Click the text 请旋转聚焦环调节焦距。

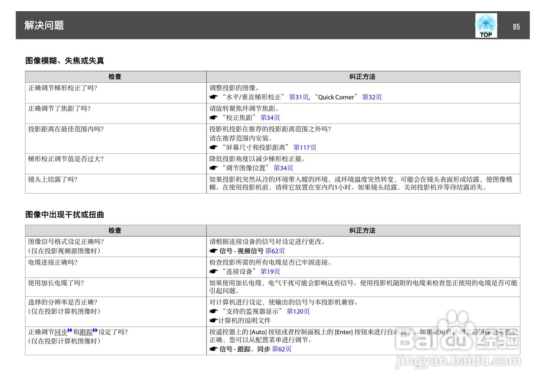click(x=245, y=108)
